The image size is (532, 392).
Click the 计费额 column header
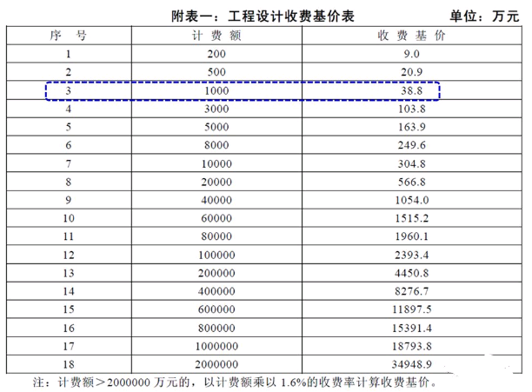point(216,36)
